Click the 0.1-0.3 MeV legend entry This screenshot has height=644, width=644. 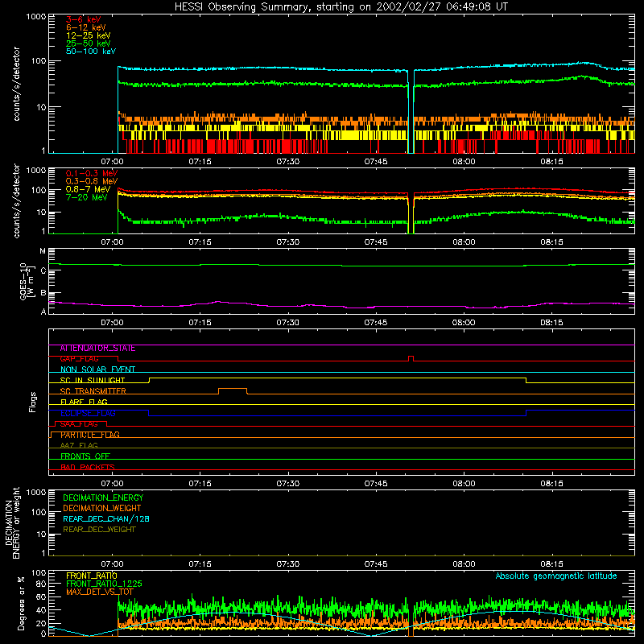coord(92,173)
